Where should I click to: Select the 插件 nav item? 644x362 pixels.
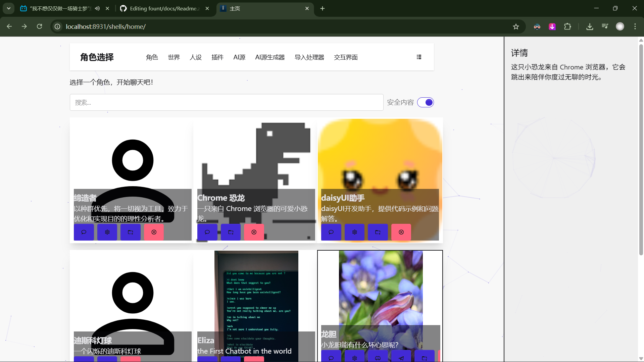tap(217, 57)
